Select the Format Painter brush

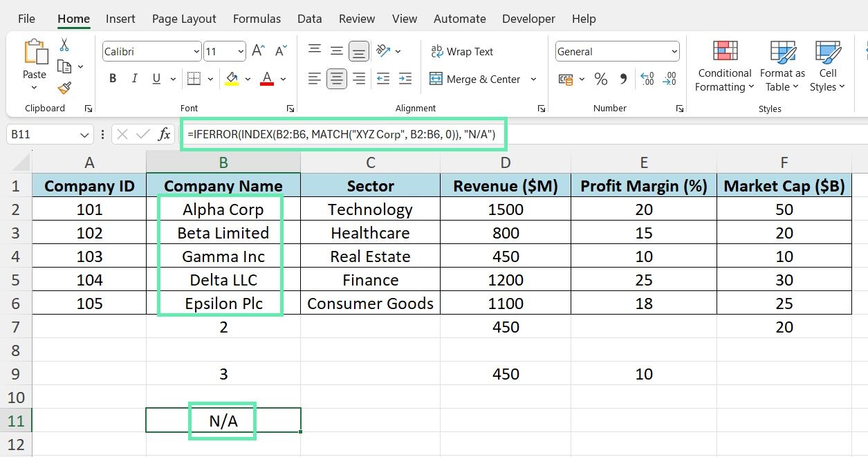[x=64, y=88]
